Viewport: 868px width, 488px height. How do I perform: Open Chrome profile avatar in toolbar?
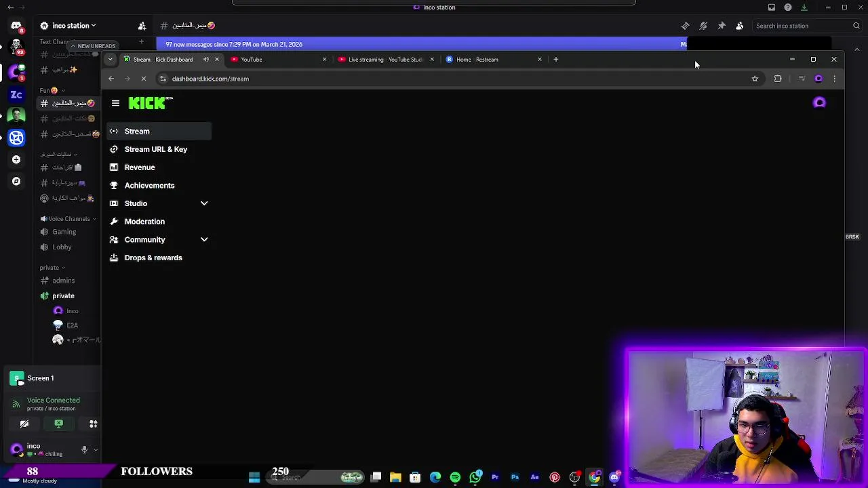pos(818,79)
